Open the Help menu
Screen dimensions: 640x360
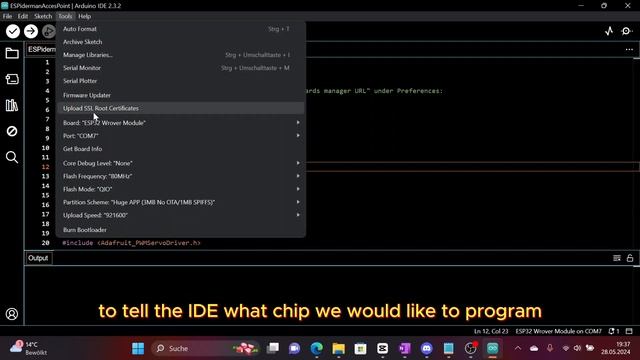[84, 16]
